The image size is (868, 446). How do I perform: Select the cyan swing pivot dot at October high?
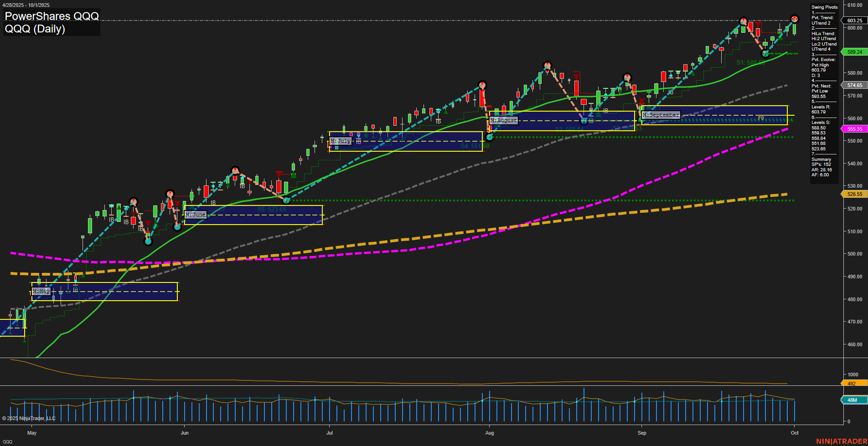click(795, 19)
